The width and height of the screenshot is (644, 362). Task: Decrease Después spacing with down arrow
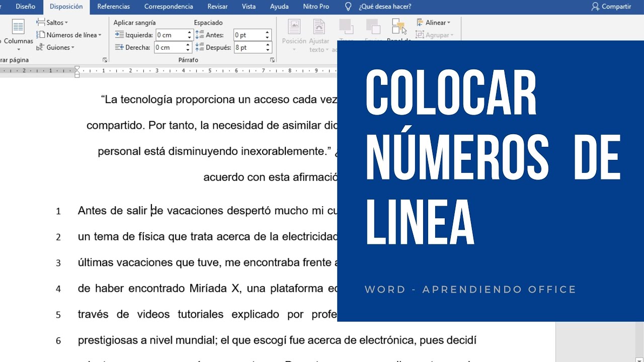268,50
